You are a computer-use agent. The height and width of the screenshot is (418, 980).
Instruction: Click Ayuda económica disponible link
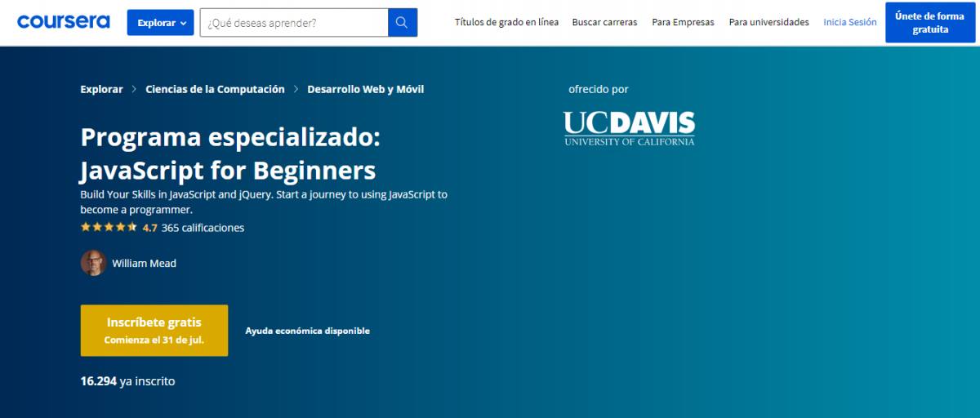coord(307,331)
